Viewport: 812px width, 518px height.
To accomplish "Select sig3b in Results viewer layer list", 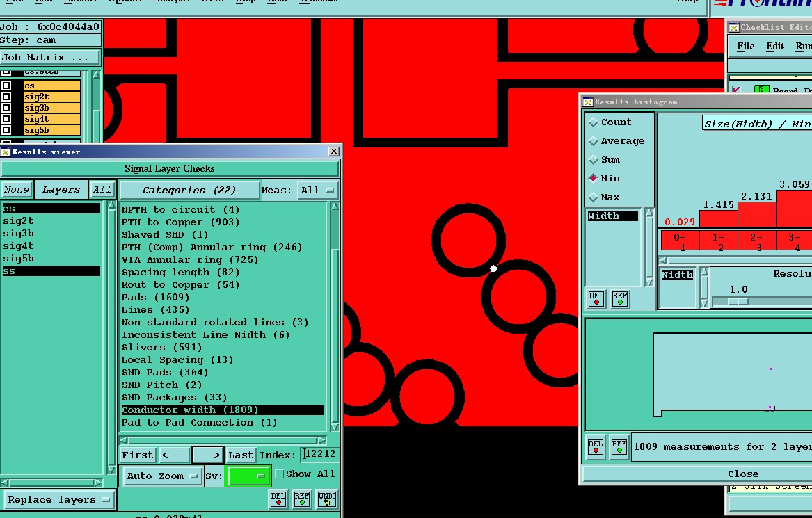I will tap(51, 234).
